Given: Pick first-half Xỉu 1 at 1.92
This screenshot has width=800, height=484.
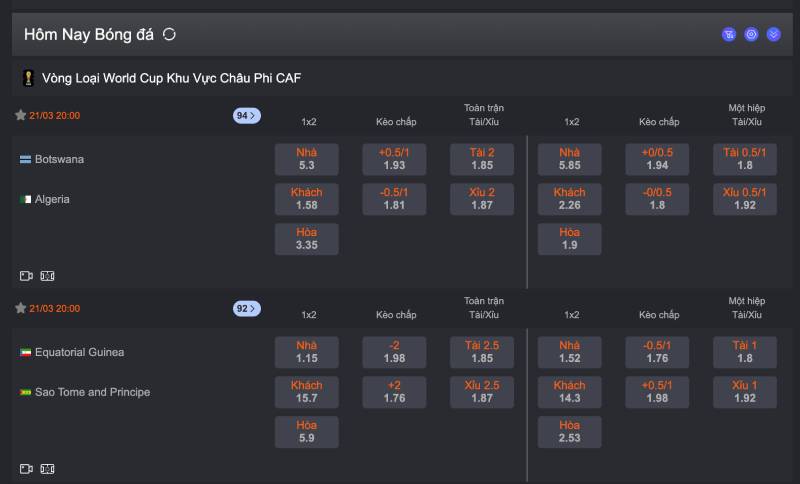Looking at the screenshot, I should click(745, 392).
